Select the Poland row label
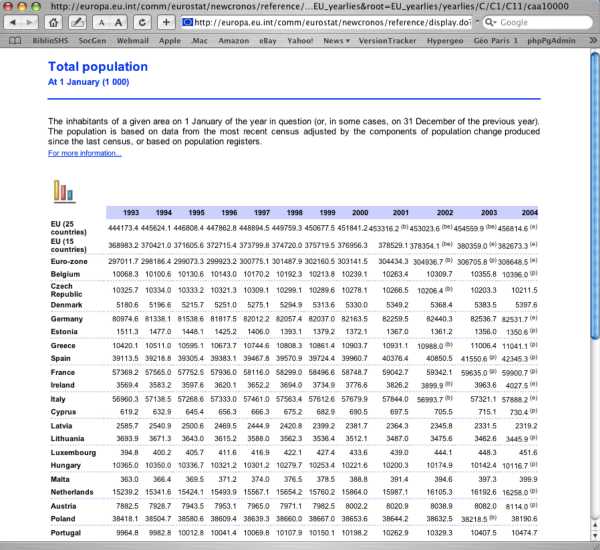Image resolution: width=600 pixels, height=550 pixels. click(x=63, y=519)
